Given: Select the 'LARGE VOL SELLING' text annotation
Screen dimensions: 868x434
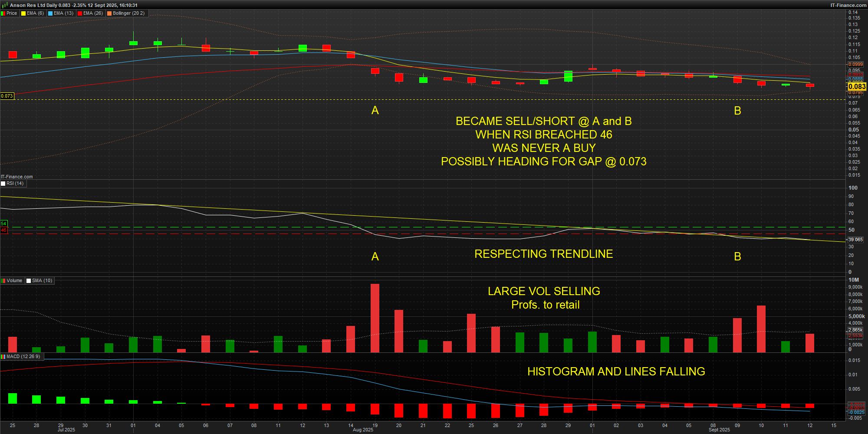Looking at the screenshot, I should click(x=544, y=291).
